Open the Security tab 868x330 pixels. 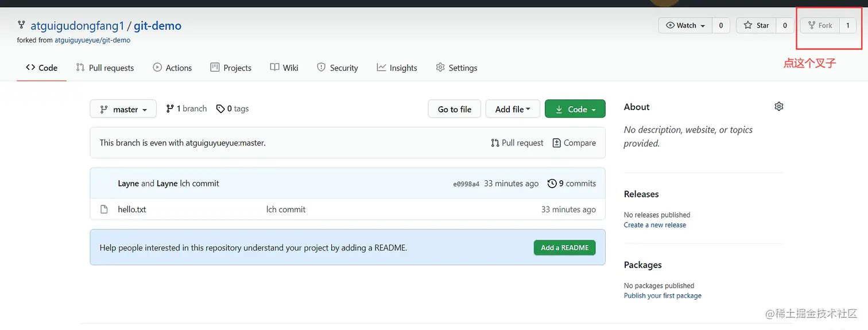tap(338, 68)
